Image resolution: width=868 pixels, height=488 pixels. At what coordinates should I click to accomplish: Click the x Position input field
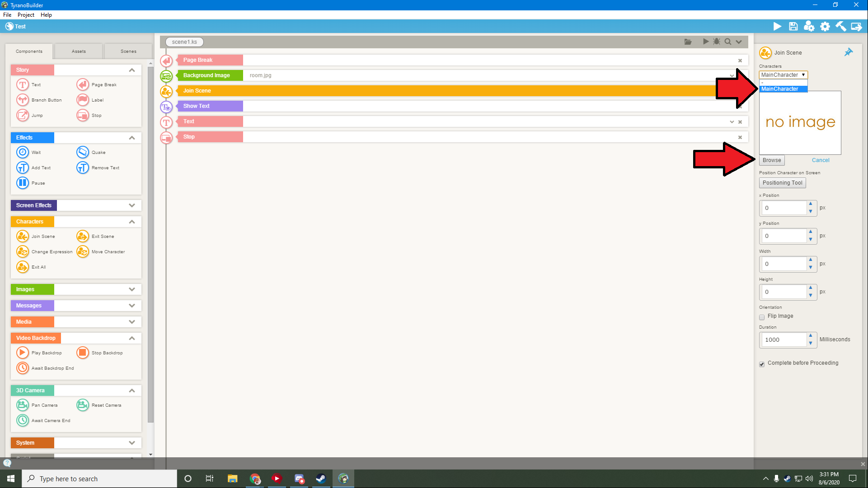784,208
